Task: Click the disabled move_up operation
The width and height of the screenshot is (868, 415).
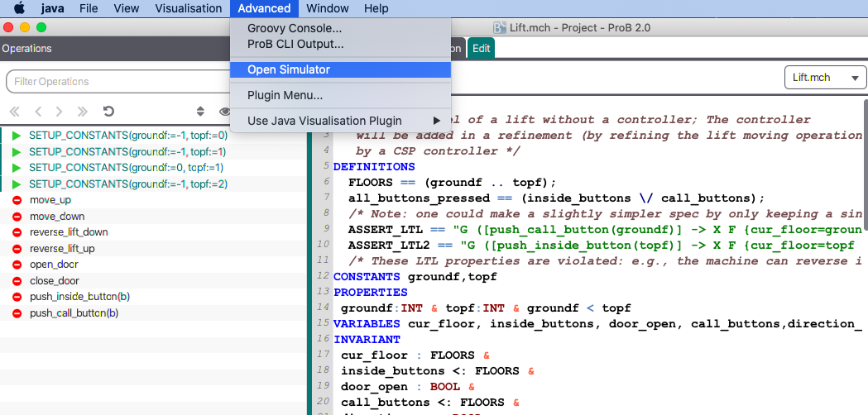Action: (50, 200)
